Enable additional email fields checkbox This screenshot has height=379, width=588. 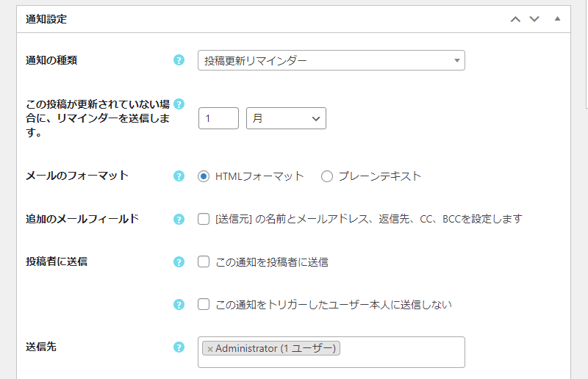[204, 219]
